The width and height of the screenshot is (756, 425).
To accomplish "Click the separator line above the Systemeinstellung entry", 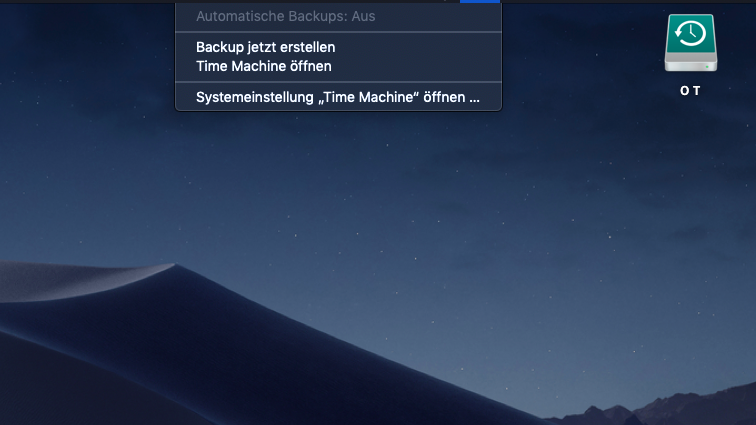I will tap(337, 82).
